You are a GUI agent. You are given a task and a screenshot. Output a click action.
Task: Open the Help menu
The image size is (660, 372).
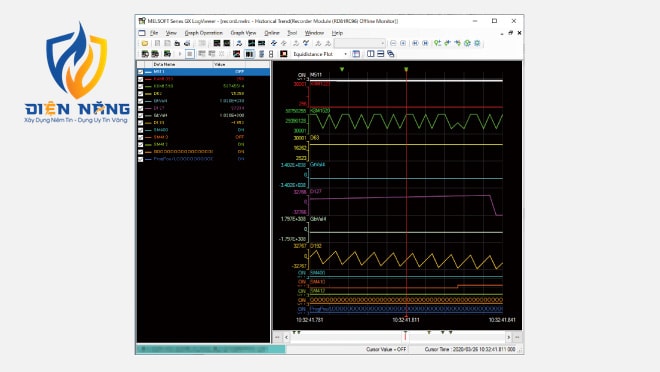pyautogui.click(x=337, y=33)
